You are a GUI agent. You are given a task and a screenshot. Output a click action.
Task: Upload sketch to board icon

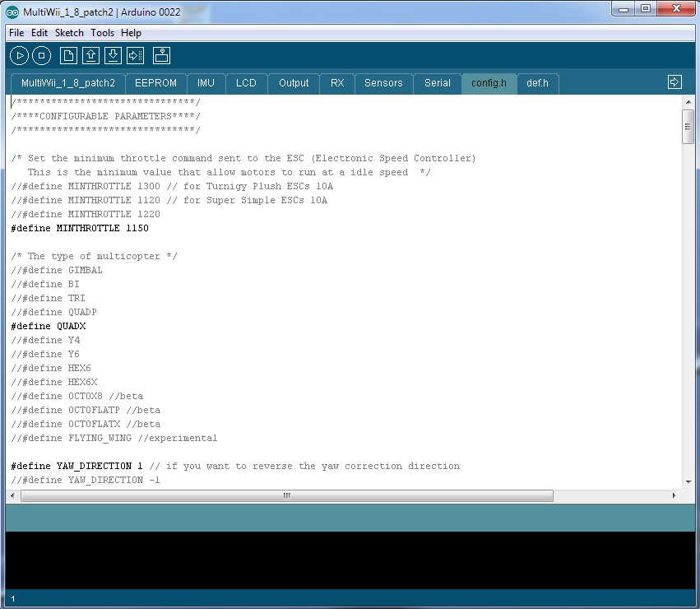136,56
